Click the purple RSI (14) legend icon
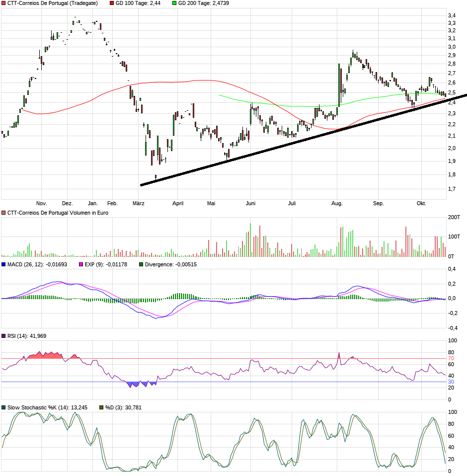The width and height of the screenshot is (467, 476). (3, 335)
